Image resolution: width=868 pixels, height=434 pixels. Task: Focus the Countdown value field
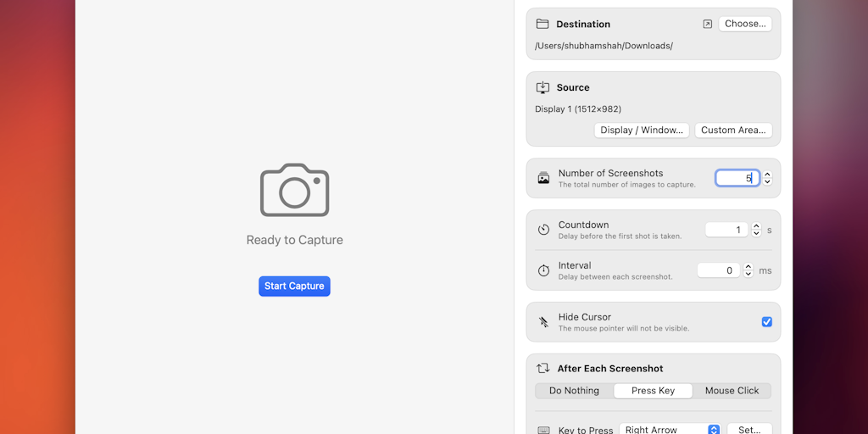click(x=726, y=230)
